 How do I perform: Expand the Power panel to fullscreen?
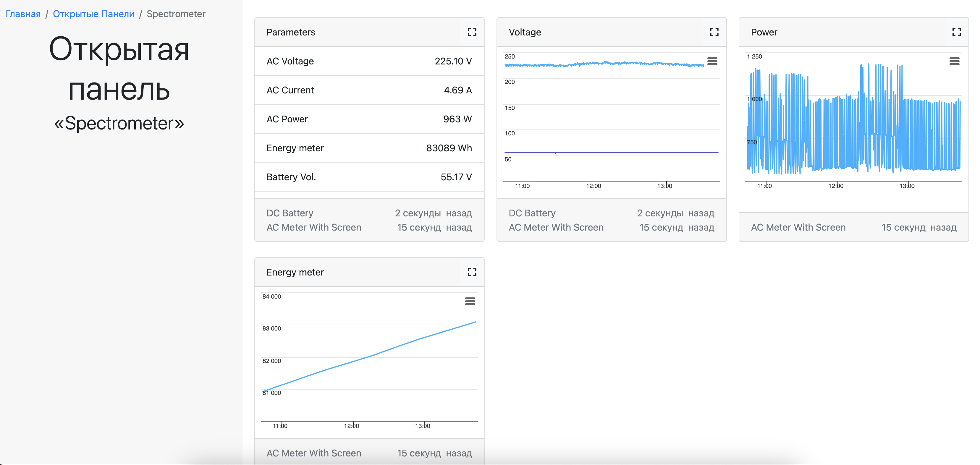point(956,32)
